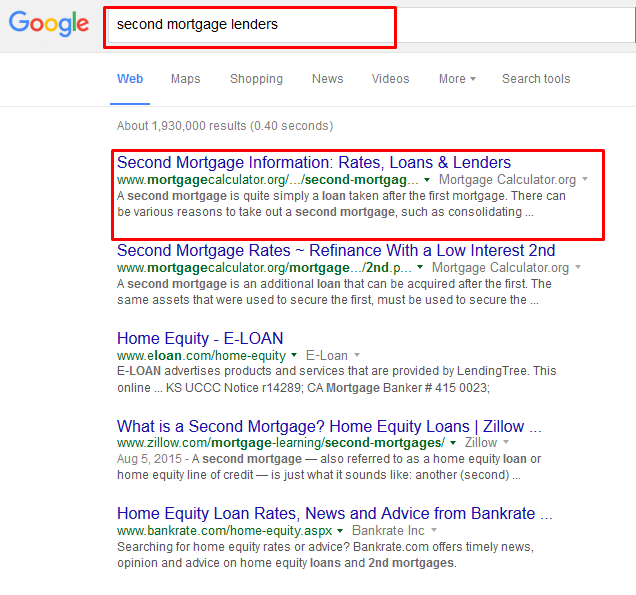Expand gray arrow beside Mortgage Calculator.org in first result
Screen dimensions: 636x595
pyautogui.click(x=585, y=179)
